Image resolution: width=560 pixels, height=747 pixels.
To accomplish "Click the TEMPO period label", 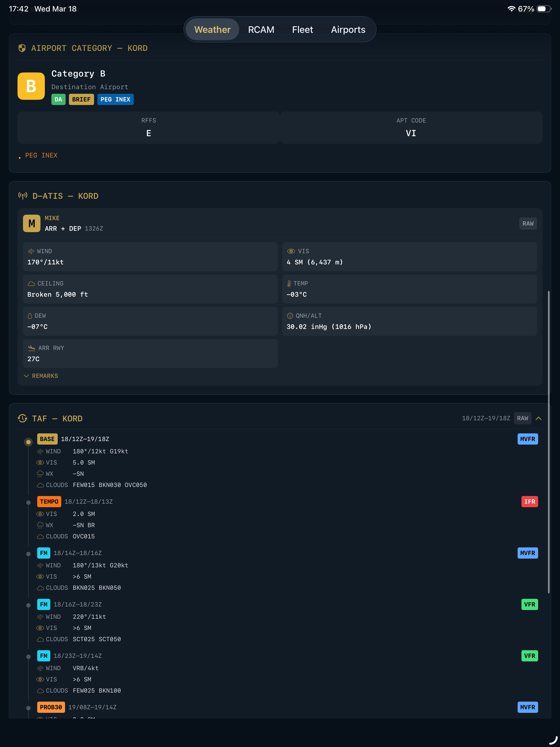I will pyautogui.click(x=49, y=501).
